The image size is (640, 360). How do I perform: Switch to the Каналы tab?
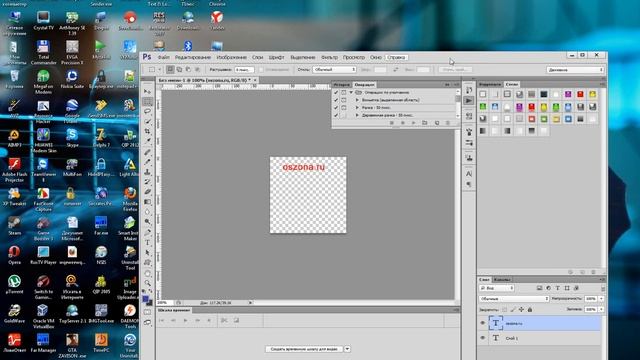[502, 280]
